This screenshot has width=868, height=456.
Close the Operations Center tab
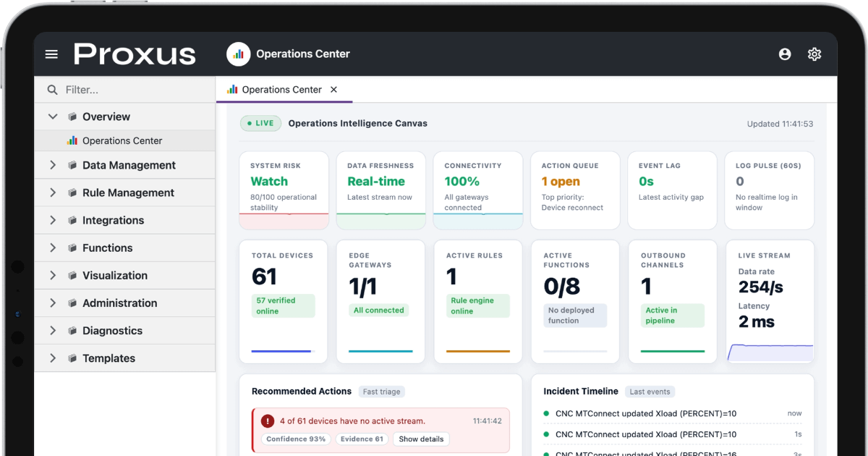pyautogui.click(x=333, y=90)
